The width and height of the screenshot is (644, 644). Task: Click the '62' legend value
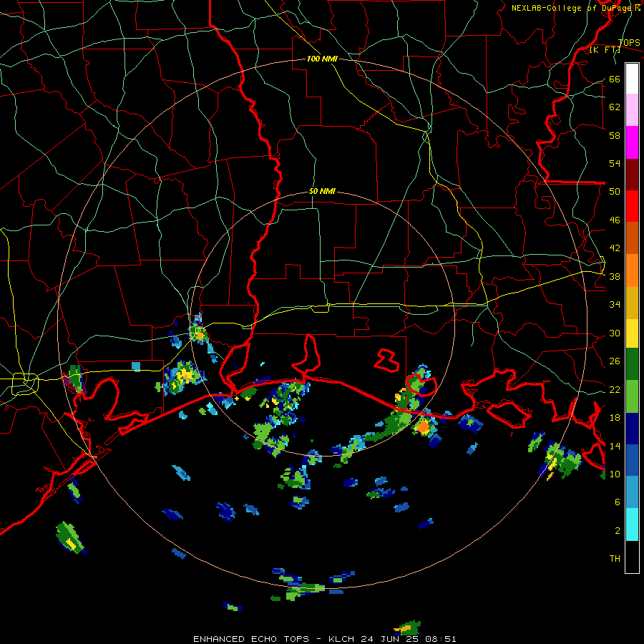tap(615, 107)
